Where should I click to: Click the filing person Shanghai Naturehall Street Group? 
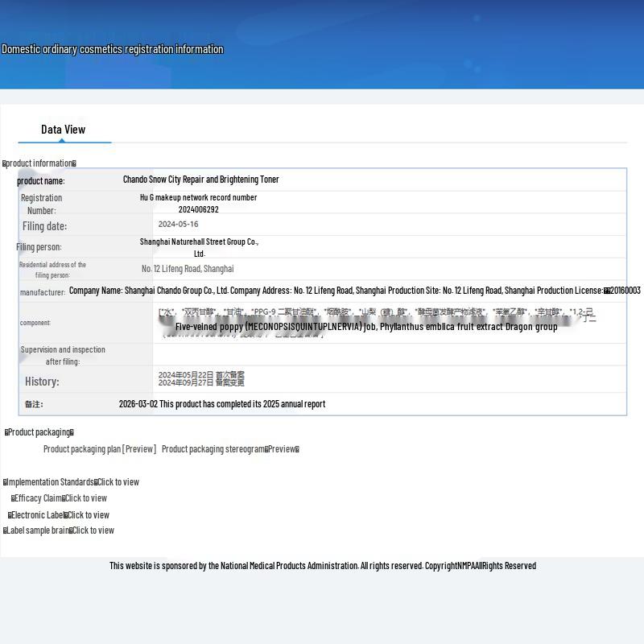click(x=199, y=242)
